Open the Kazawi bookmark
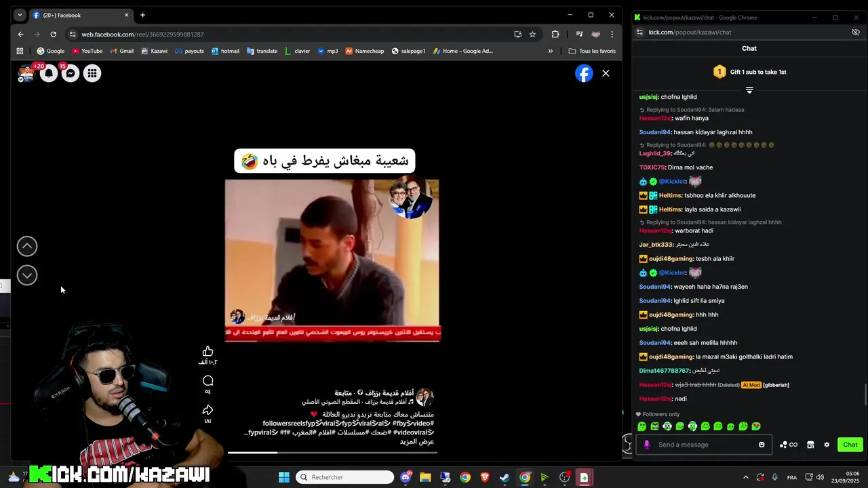 click(x=154, y=51)
